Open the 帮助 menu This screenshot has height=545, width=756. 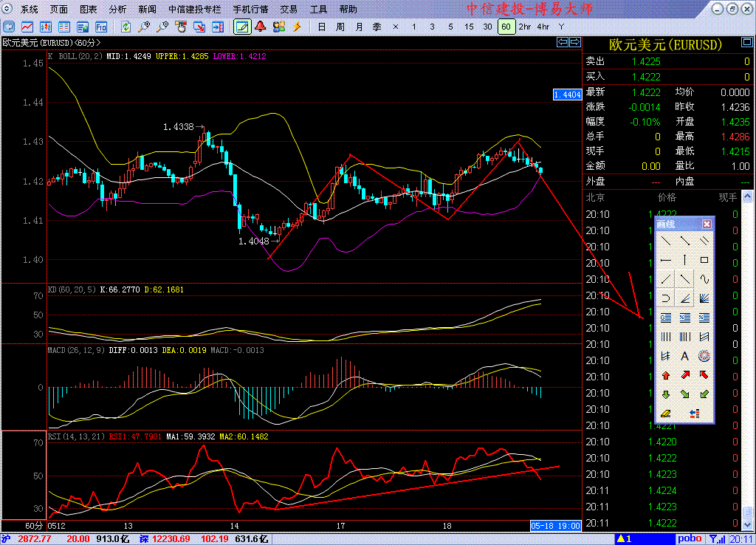[348, 9]
